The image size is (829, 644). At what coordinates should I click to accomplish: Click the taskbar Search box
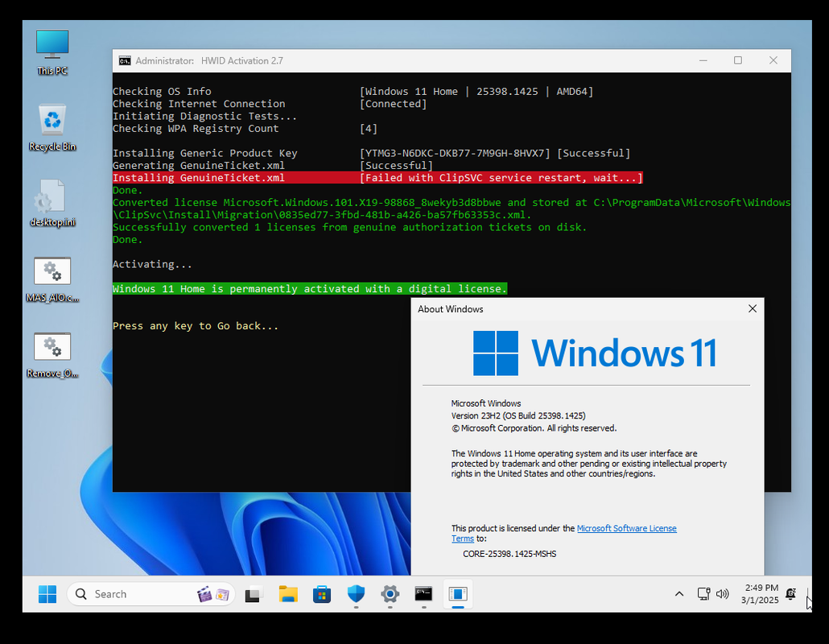[151, 594]
